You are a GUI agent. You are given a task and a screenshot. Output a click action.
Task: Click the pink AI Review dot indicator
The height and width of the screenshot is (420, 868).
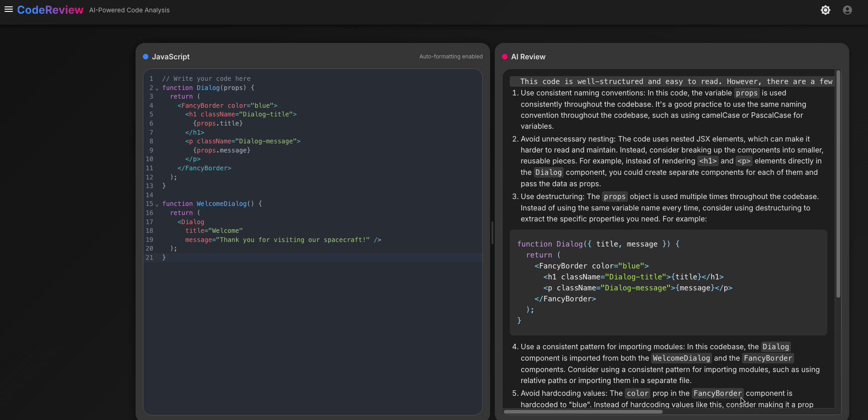[x=505, y=57]
